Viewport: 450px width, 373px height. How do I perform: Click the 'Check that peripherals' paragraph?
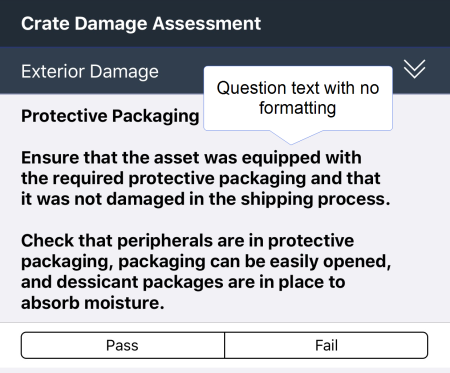click(x=206, y=271)
